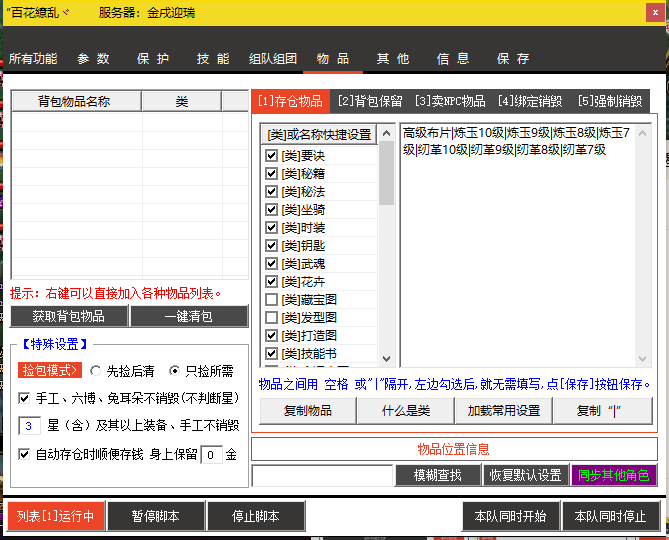Click inside the item names text area
Screen dimensions: 669x540
517,245
